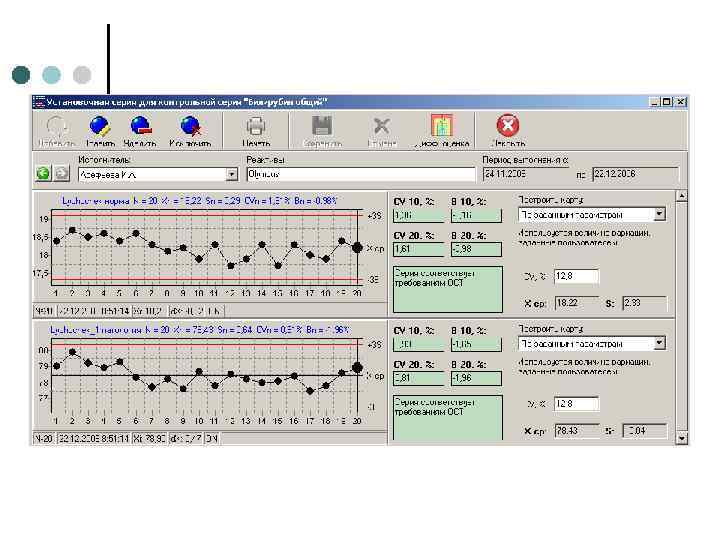Open the Исполнитель performer dropdown
Image resolution: width=720 pixels, height=540 pixels.
[x=232, y=174]
